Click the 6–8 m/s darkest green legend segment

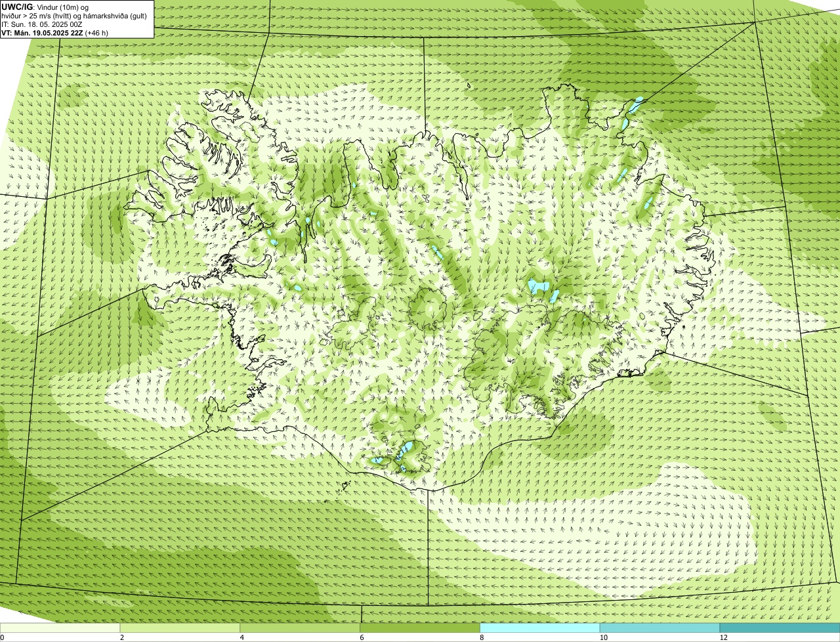coord(420,628)
